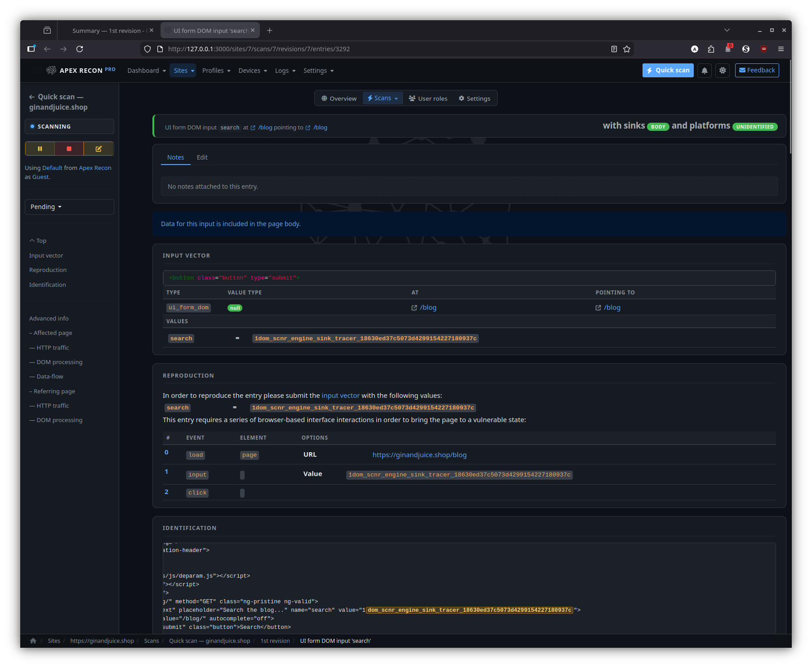The image size is (812, 668).
Task: Jump to Reproduction section in sidebar
Action: pyautogui.click(x=48, y=270)
